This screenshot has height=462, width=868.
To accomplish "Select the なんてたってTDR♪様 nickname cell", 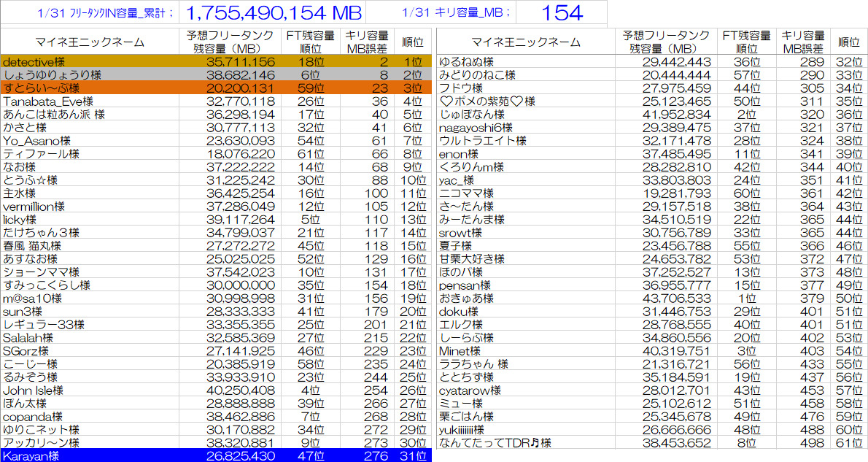I will point(495,442).
